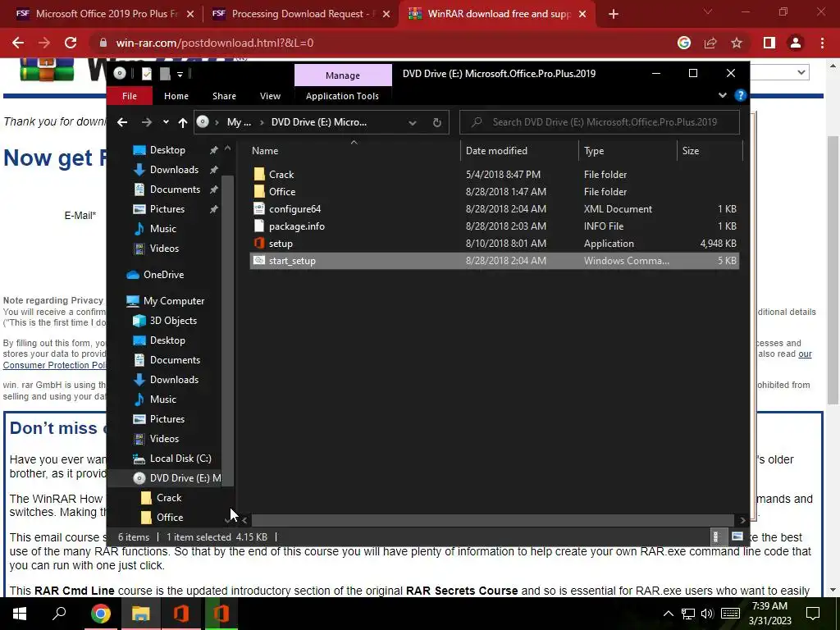Click the Search DVD Drive input box
The width and height of the screenshot is (840, 630).
coord(600,122)
